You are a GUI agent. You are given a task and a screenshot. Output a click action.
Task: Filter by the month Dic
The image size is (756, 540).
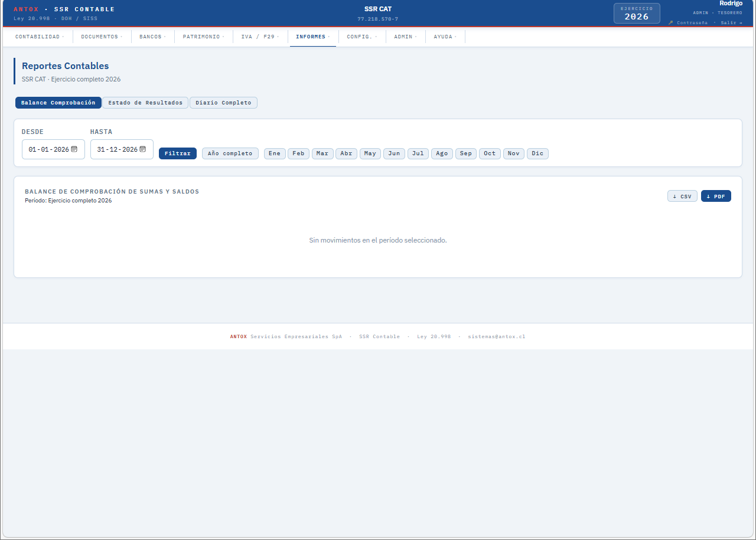click(537, 153)
